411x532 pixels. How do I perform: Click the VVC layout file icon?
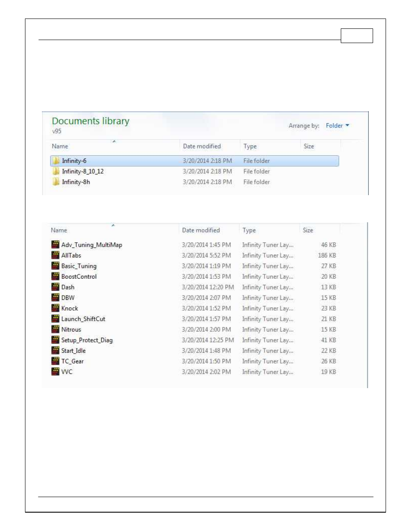coord(55,372)
